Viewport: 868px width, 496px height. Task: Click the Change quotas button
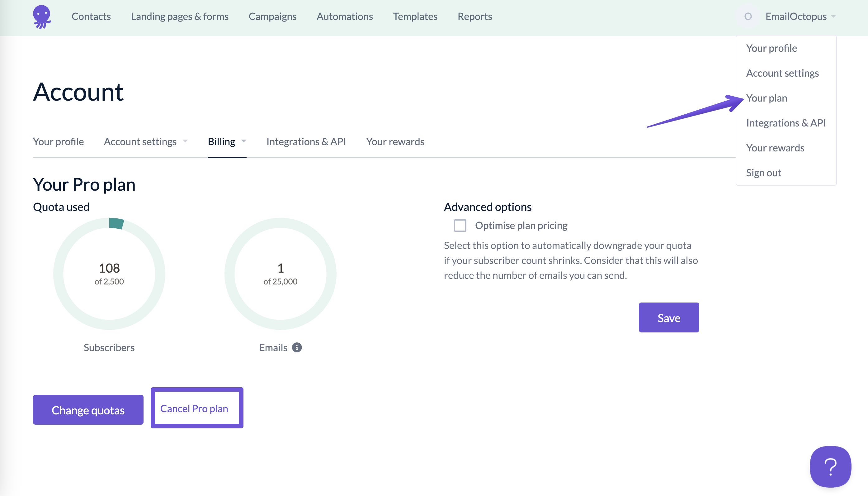[88, 410]
